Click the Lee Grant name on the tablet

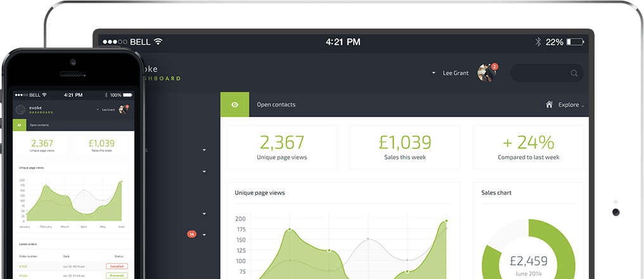(x=456, y=73)
